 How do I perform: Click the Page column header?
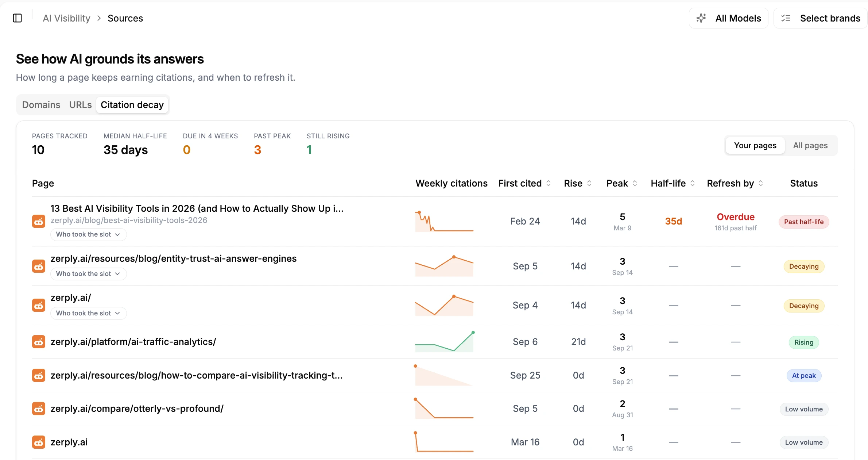coord(43,183)
